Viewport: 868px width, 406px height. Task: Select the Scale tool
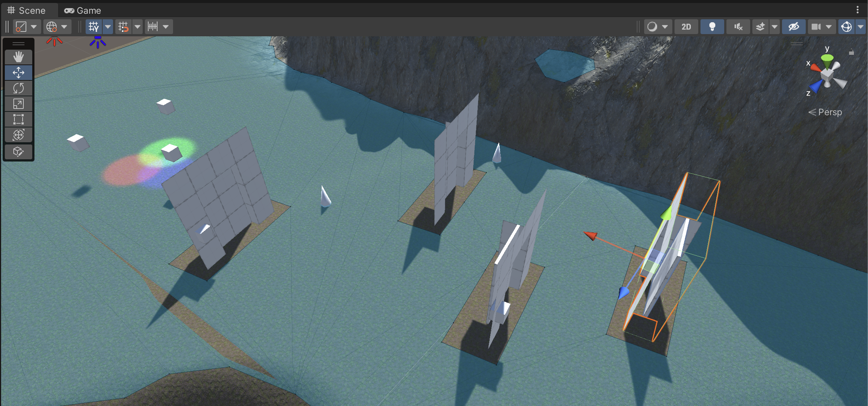click(x=18, y=104)
